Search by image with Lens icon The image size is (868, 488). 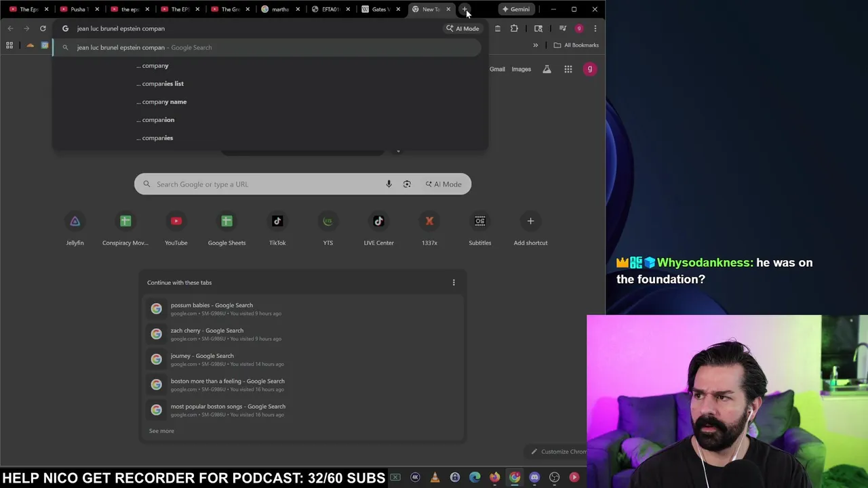pyautogui.click(x=407, y=184)
